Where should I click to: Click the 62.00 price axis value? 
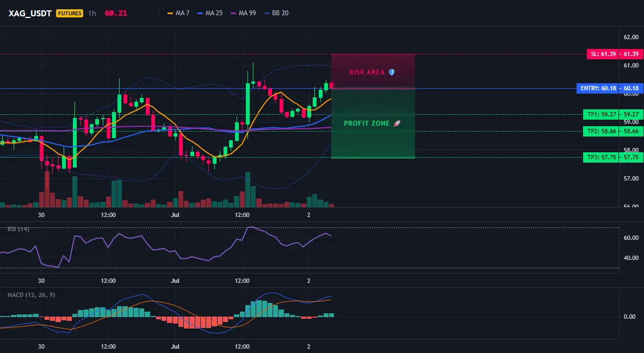[x=631, y=37]
